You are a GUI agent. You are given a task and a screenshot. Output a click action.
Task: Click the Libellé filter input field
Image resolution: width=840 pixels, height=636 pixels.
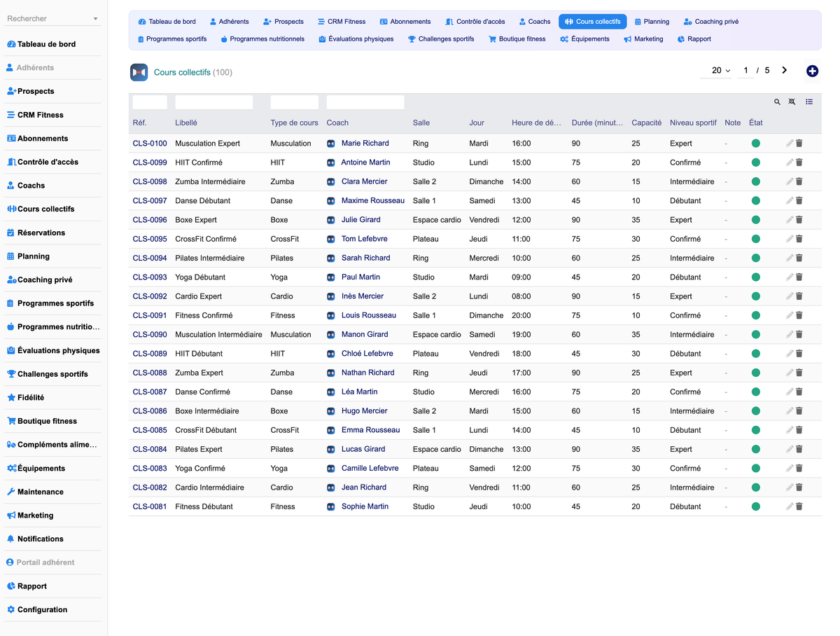coord(214,102)
